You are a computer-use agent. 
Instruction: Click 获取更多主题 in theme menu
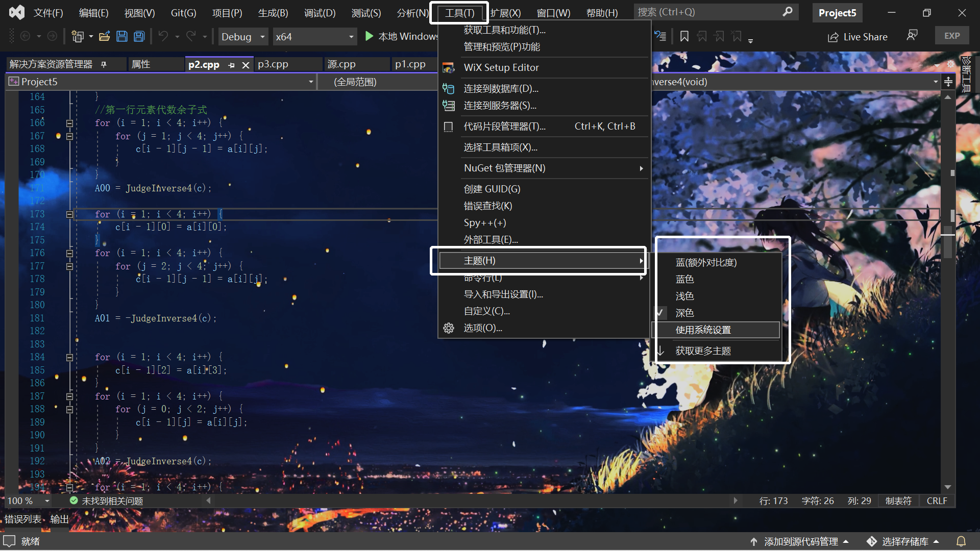pyautogui.click(x=703, y=350)
